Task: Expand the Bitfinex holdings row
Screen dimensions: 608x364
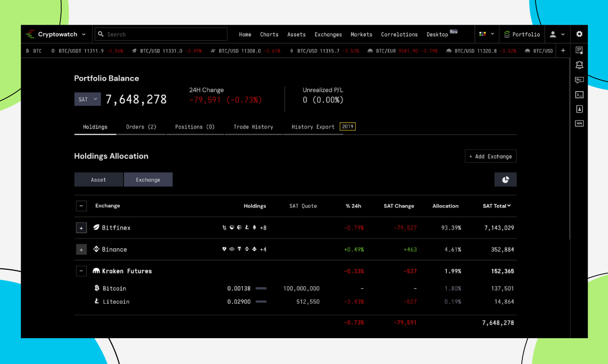Action: (x=81, y=227)
